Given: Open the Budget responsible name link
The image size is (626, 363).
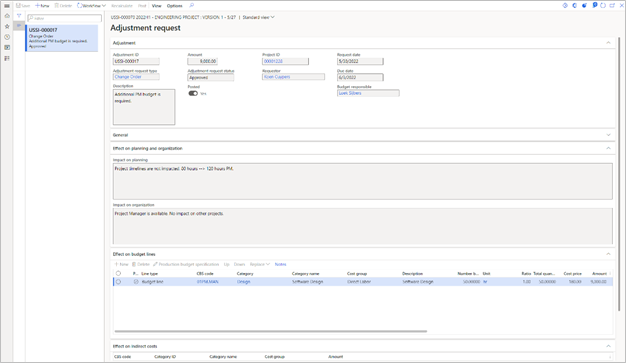Looking at the screenshot, I should 350,93.
